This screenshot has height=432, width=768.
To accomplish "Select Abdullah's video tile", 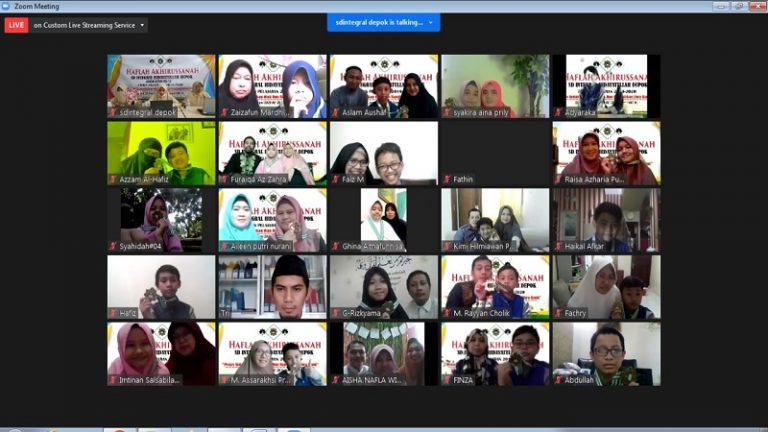I will click(x=606, y=354).
